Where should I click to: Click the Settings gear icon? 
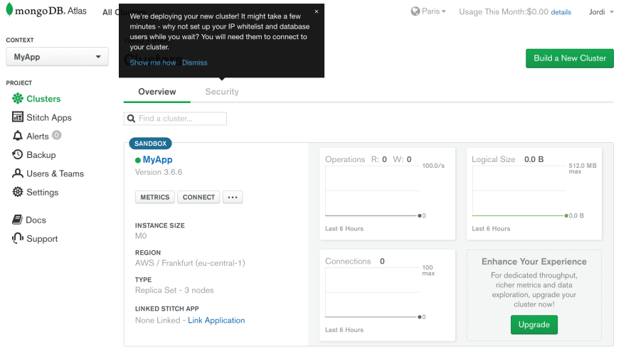point(18,192)
